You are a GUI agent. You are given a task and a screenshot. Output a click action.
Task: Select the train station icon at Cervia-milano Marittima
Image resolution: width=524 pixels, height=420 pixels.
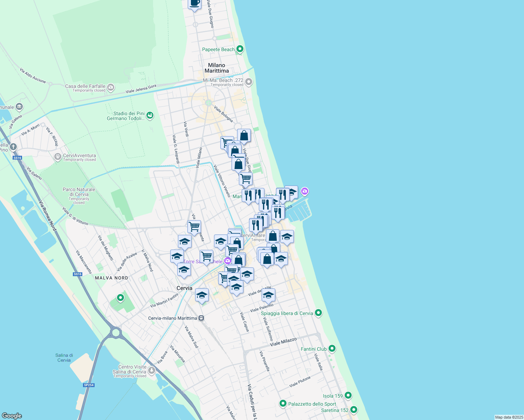pyautogui.click(x=201, y=318)
